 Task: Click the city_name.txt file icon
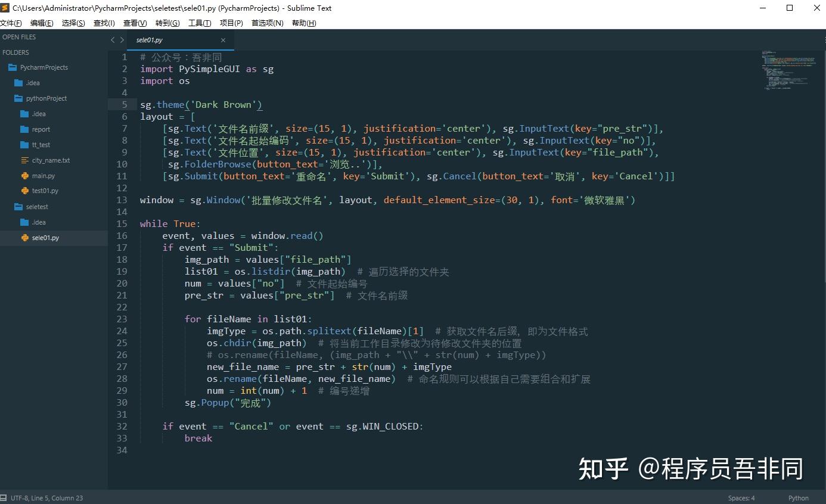[24, 160]
